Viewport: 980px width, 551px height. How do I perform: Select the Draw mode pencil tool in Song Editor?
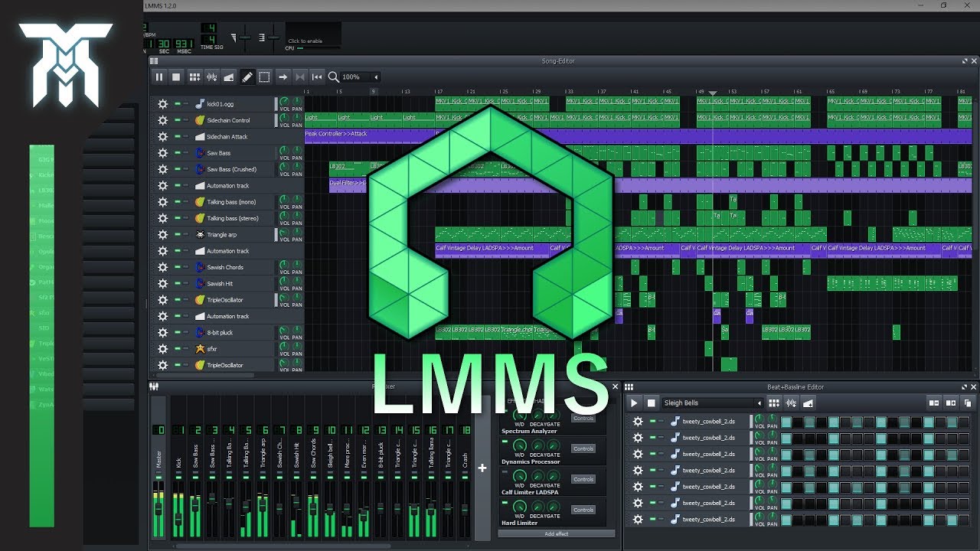pos(247,77)
